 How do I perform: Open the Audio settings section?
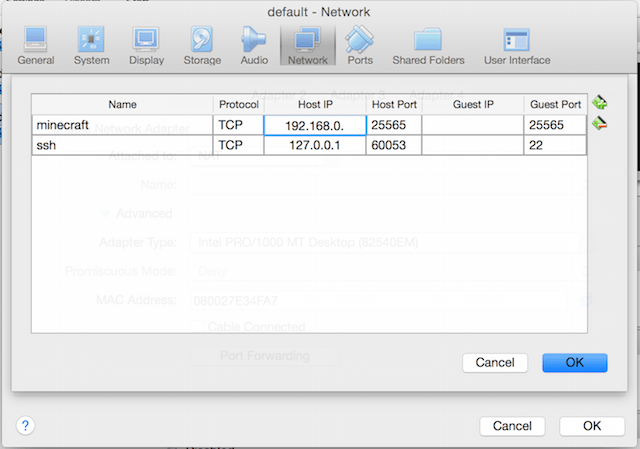254,46
